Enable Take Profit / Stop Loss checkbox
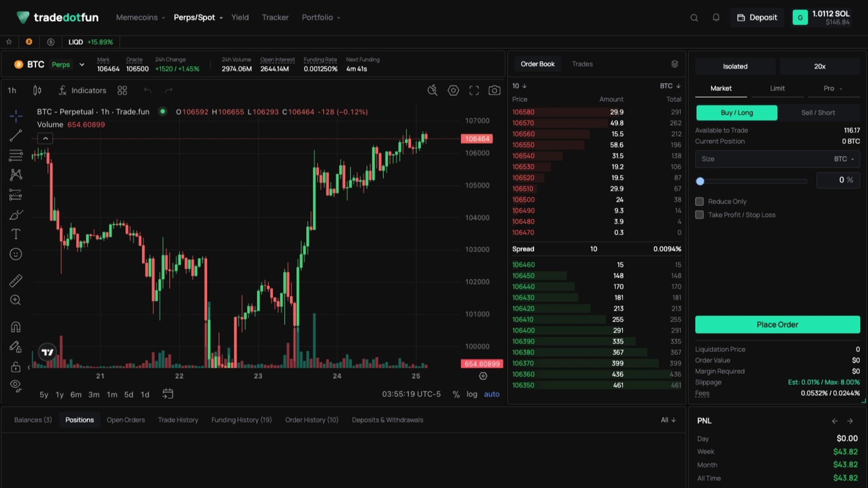 [699, 215]
